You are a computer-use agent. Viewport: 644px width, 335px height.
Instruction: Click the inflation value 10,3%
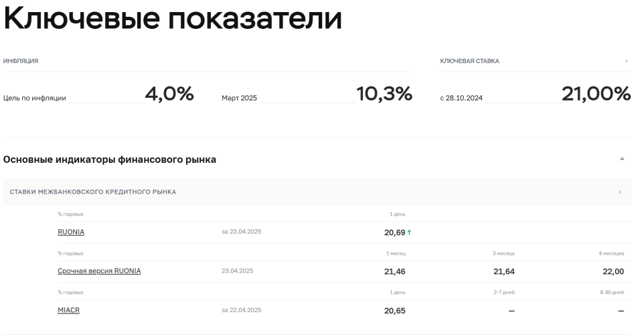pos(384,94)
